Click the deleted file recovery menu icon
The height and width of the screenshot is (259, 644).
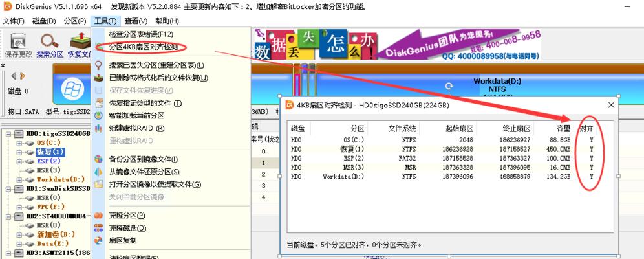coord(98,78)
